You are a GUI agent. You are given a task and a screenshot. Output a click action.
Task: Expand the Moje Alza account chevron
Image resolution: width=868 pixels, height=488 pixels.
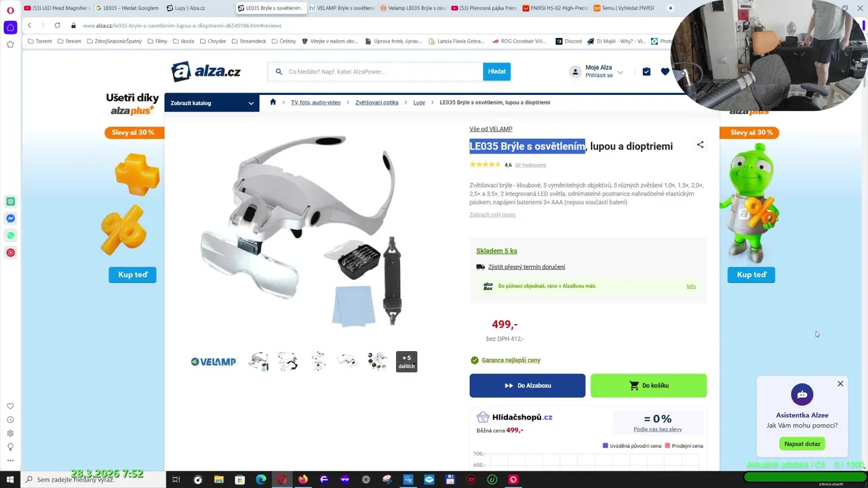(620, 72)
